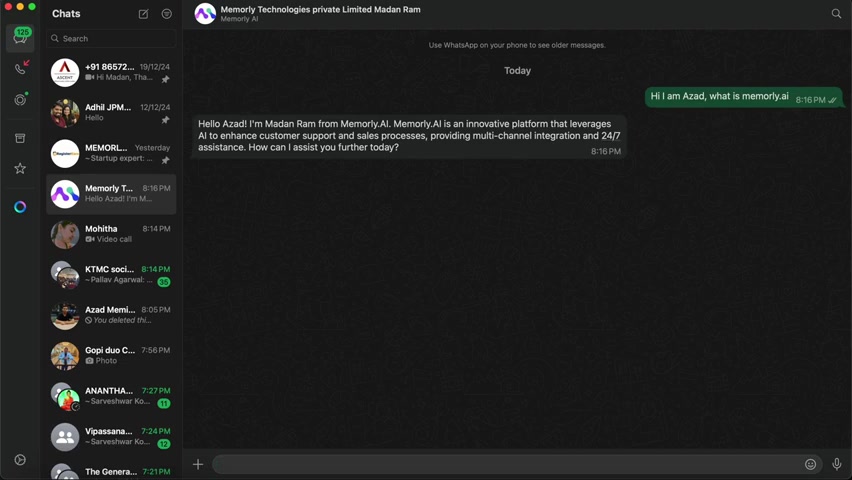
Task: Open the MEMORL pinned group chat
Action: tap(111, 153)
